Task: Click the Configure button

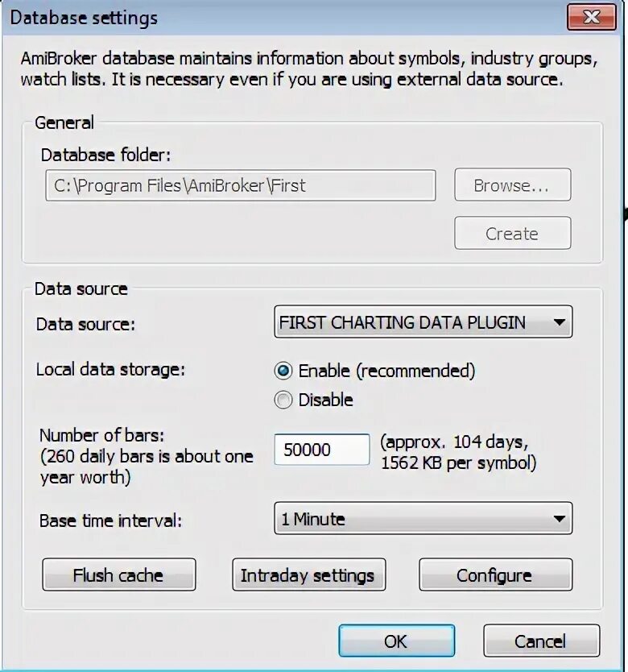Action: pyautogui.click(x=496, y=575)
